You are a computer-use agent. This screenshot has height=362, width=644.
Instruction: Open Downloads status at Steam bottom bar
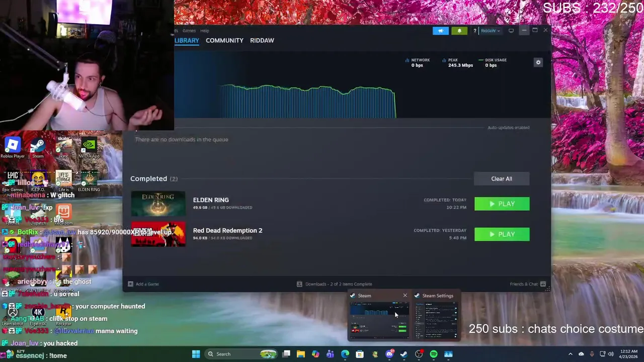pos(335,284)
